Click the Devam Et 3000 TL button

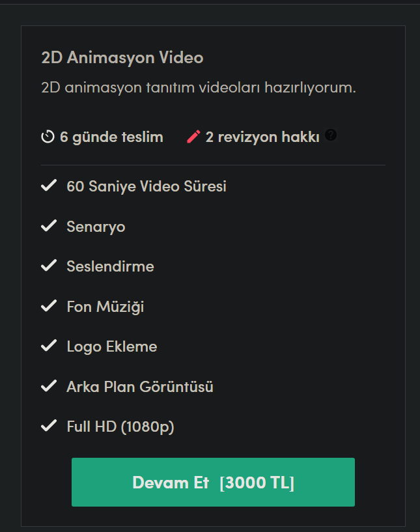pyautogui.click(x=213, y=482)
